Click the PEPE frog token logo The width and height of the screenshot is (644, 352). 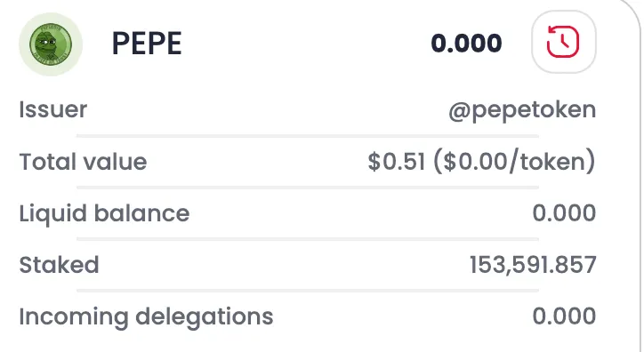pos(51,44)
